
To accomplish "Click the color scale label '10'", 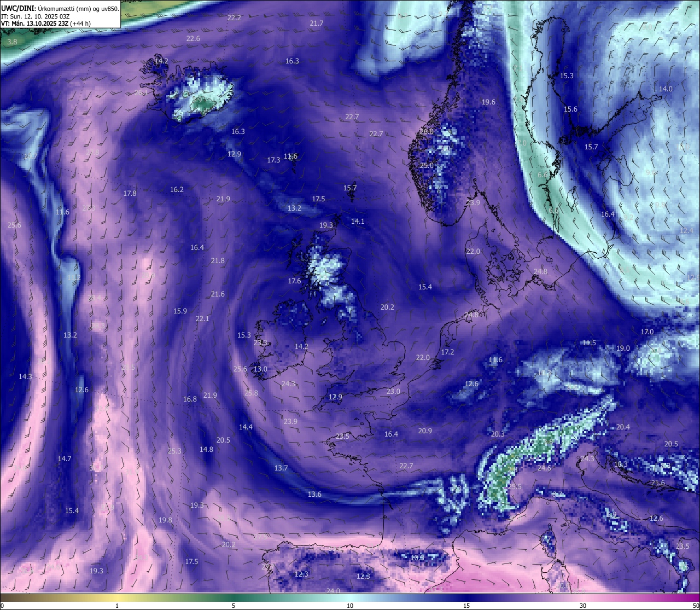I will [x=350, y=606].
